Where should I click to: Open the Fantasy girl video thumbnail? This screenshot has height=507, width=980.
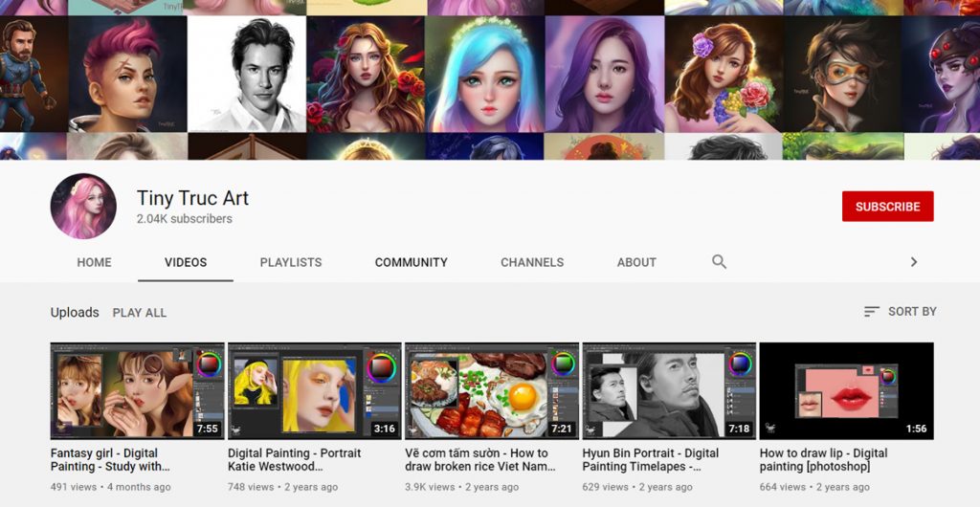coord(137,390)
